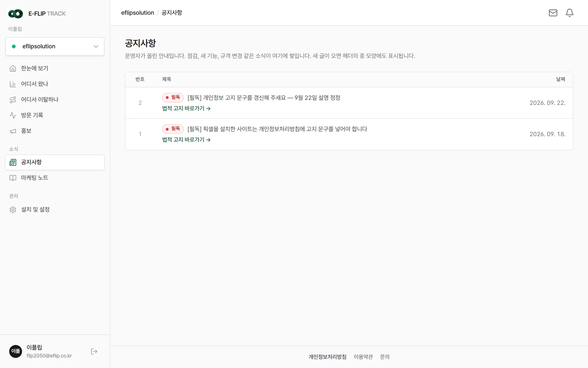
Task: Click the 필독 badge on notice number 1
Action: click(173, 129)
